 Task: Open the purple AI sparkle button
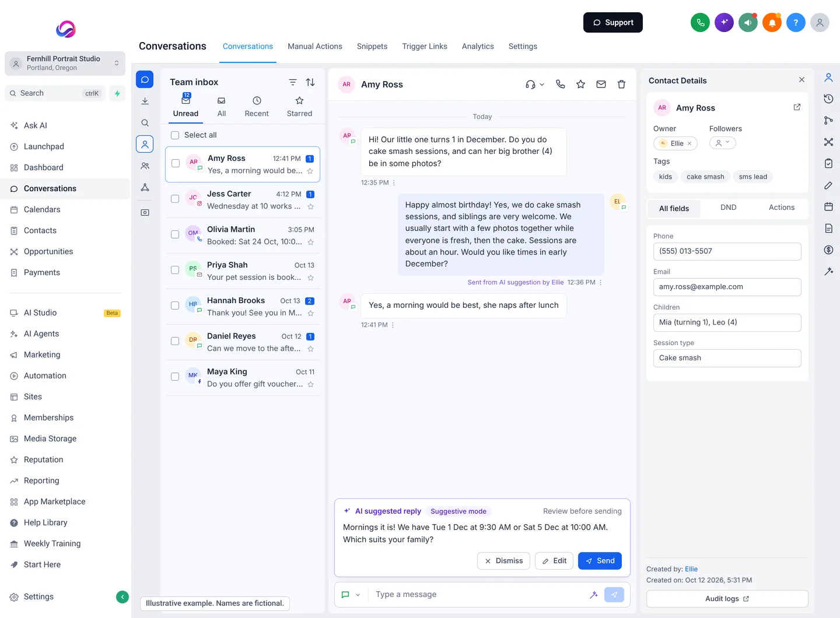point(724,23)
